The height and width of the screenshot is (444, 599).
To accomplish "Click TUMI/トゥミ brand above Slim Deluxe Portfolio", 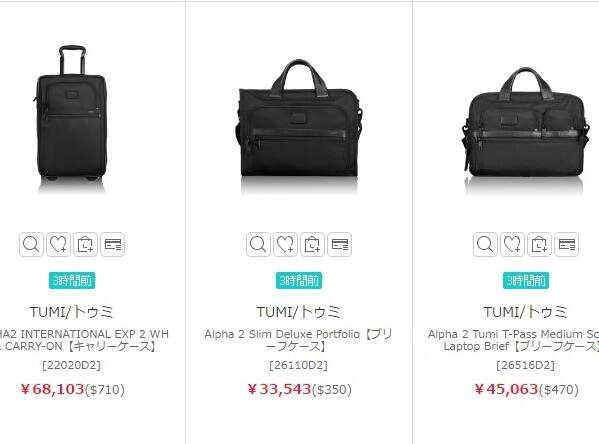I will [x=298, y=312].
